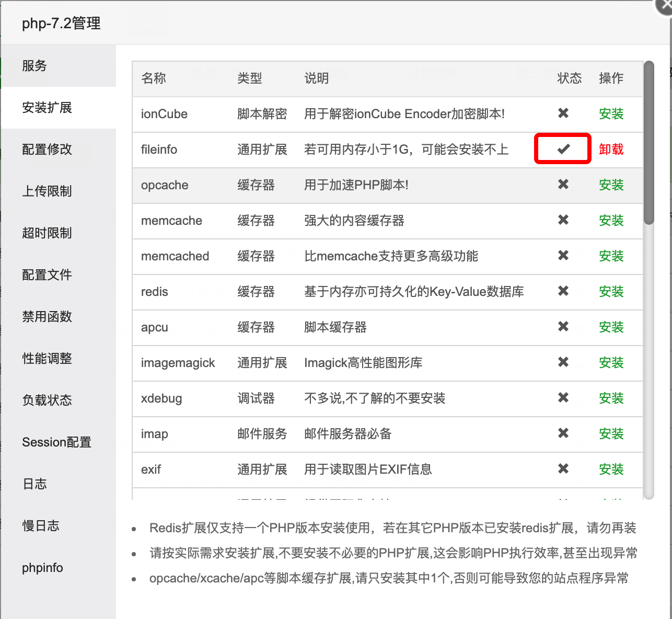Click the fileinfo installed checkmark status icon
The image size is (672, 619).
563,149
